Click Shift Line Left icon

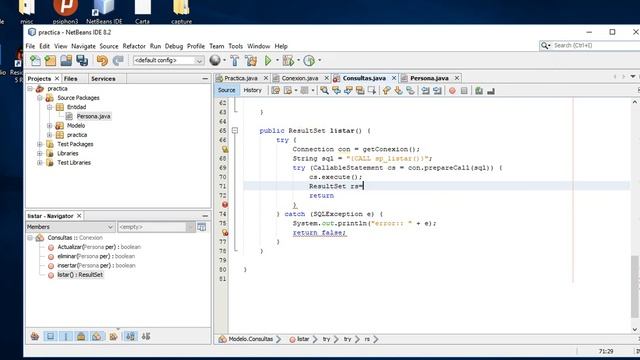(425, 90)
